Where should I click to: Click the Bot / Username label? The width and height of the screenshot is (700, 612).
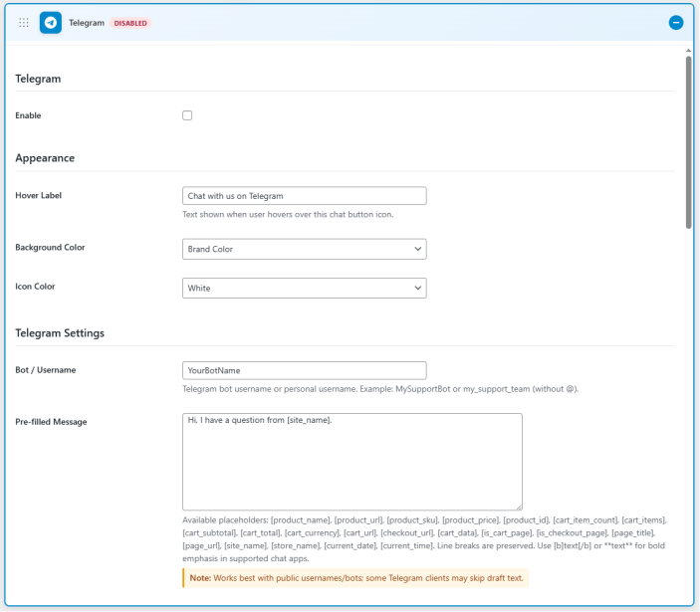(x=46, y=370)
